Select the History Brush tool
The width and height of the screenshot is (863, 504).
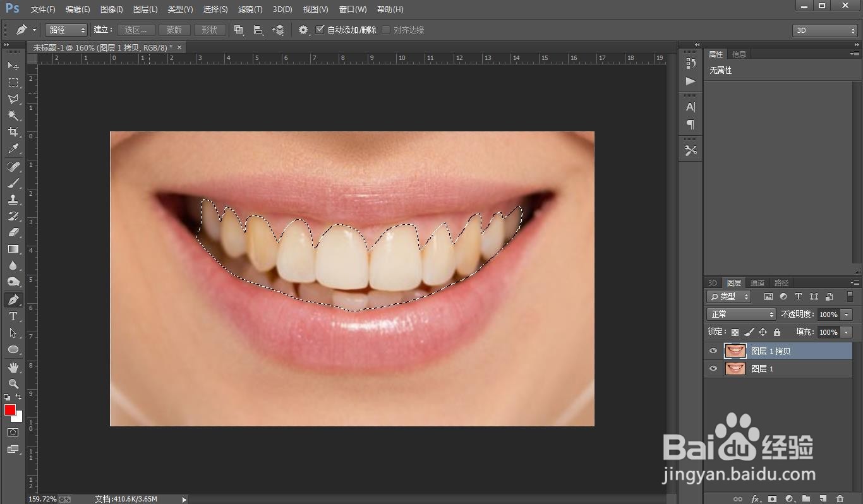13,216
